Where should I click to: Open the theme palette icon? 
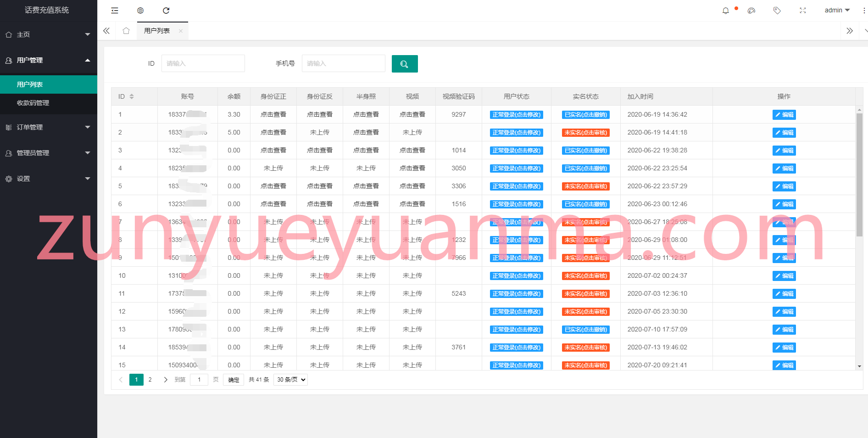pos(751,11)
